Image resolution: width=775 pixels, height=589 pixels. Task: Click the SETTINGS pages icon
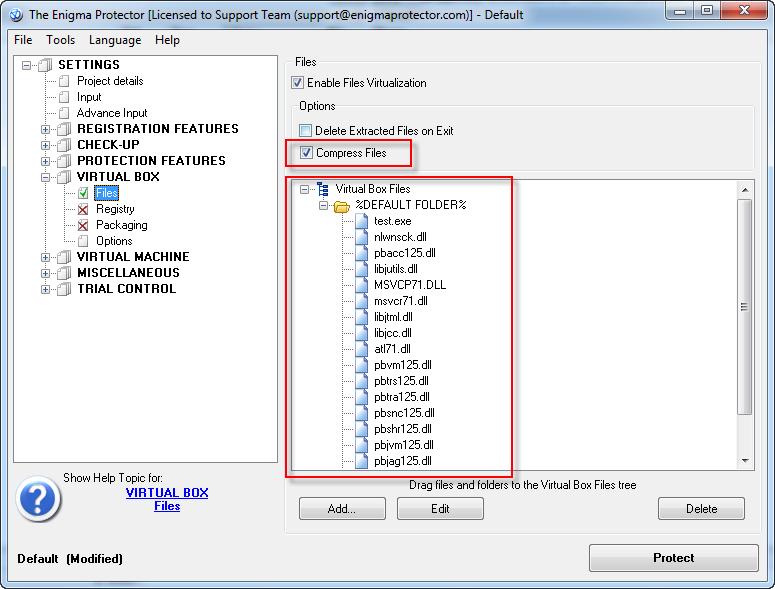(x=45, y=65)
